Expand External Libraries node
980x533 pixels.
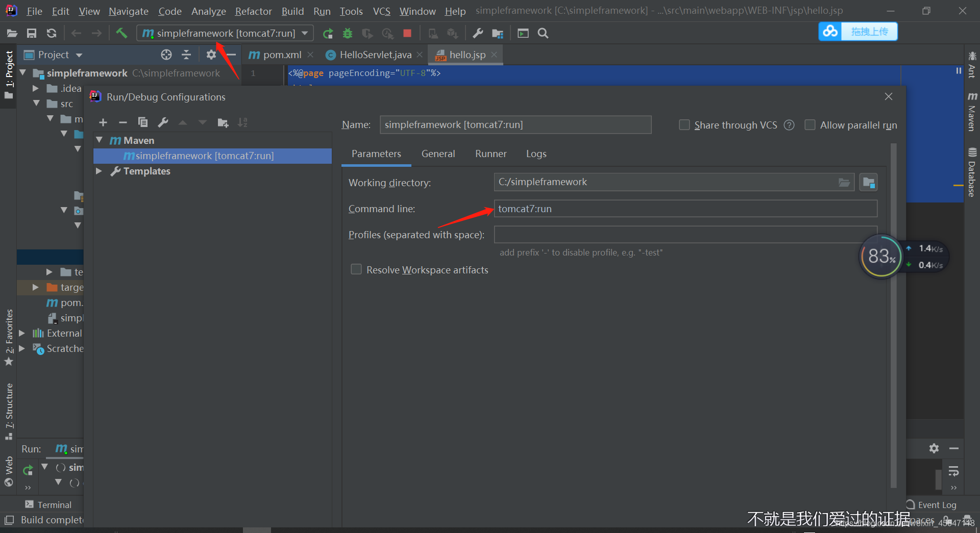click(x=22, y=333)
